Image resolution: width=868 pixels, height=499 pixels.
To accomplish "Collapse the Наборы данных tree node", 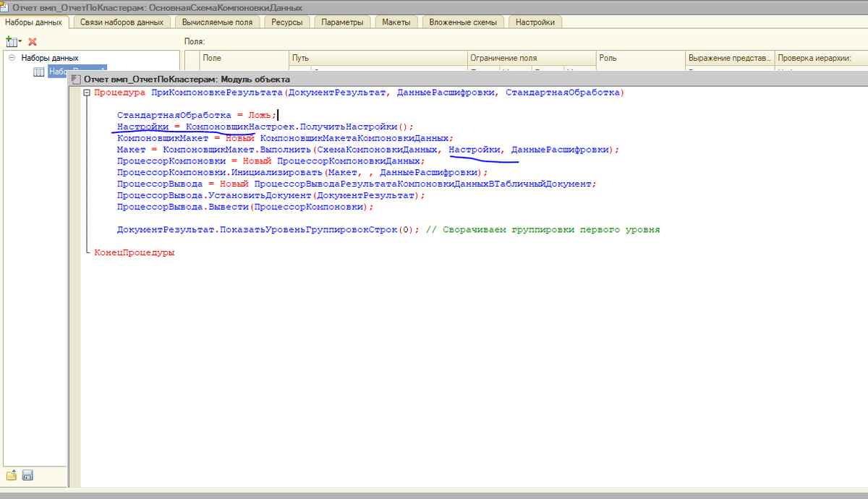I will tap(12, 58).
